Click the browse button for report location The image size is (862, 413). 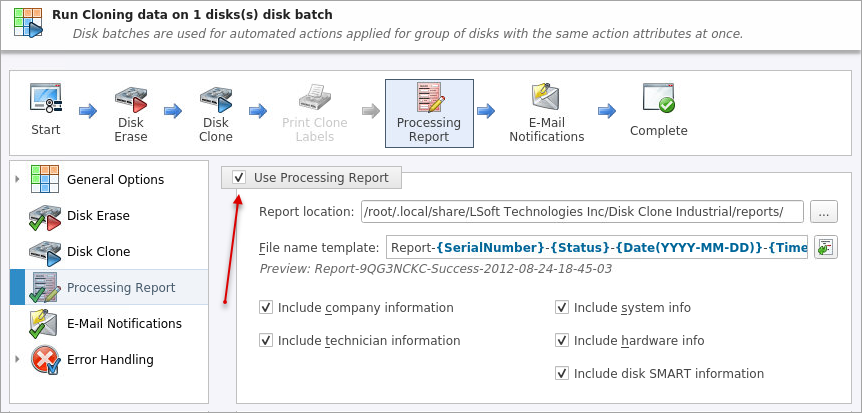(823, 211)
